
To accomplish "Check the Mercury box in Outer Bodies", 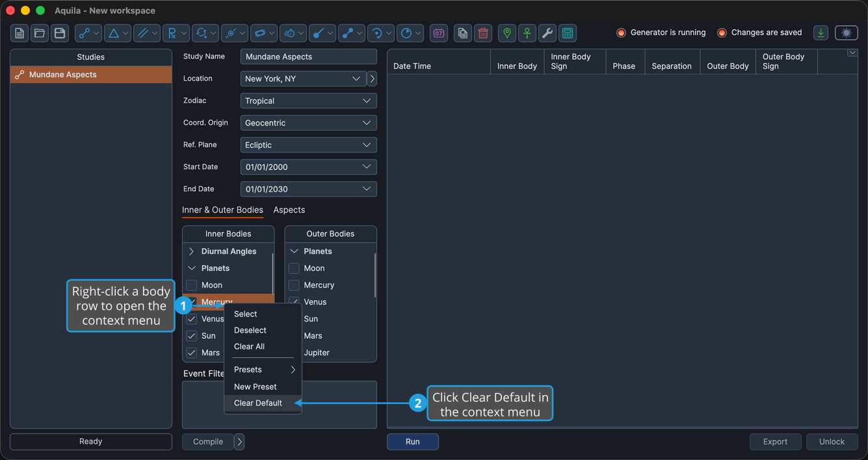I will point(294,285).
